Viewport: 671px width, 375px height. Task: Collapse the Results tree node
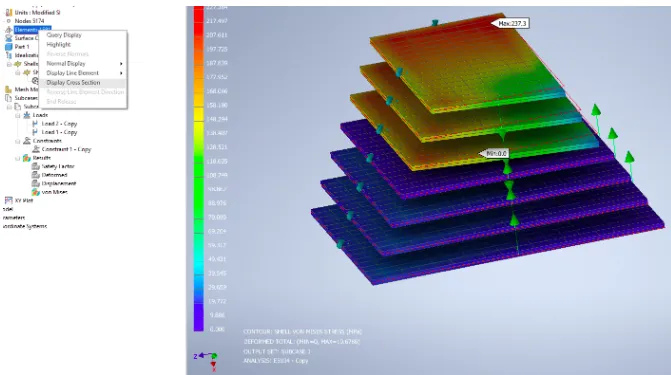[18, 158]
